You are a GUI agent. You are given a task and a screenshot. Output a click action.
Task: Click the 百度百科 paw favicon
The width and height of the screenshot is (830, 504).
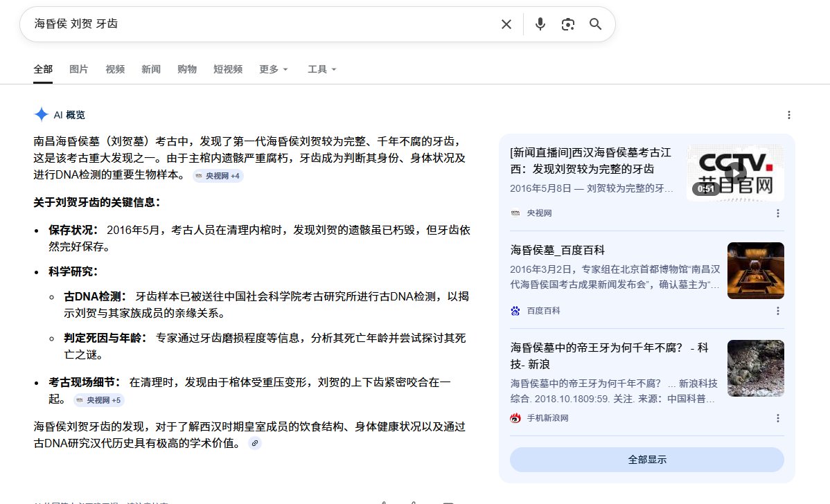tap(515, 311)
